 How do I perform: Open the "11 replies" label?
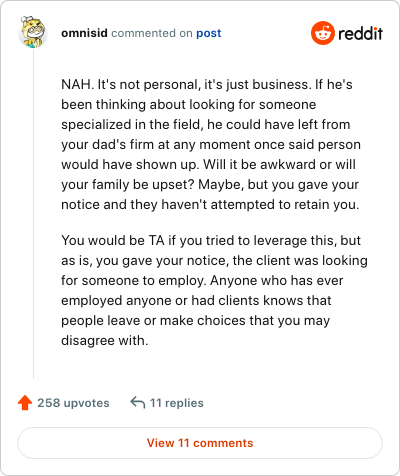tap(177, 403)
